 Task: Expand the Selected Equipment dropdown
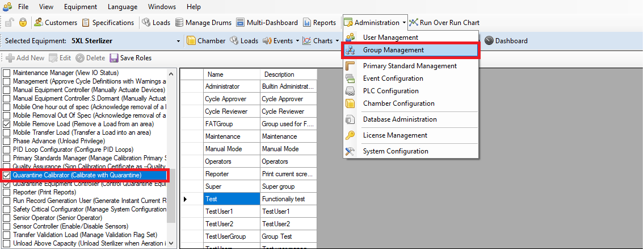point(178,41)
